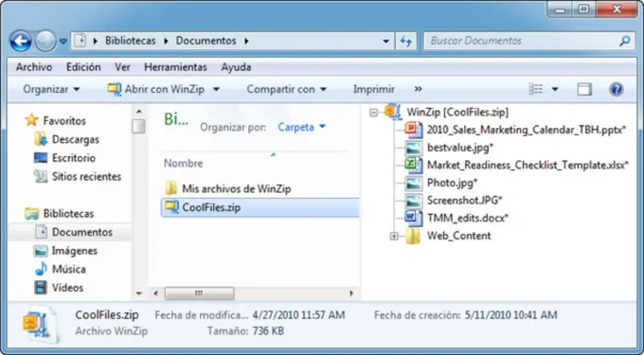644x355 pixels.
Task: Click the Imprimir toolbar button
Action: pyautogui.click(x=374, y=89)
